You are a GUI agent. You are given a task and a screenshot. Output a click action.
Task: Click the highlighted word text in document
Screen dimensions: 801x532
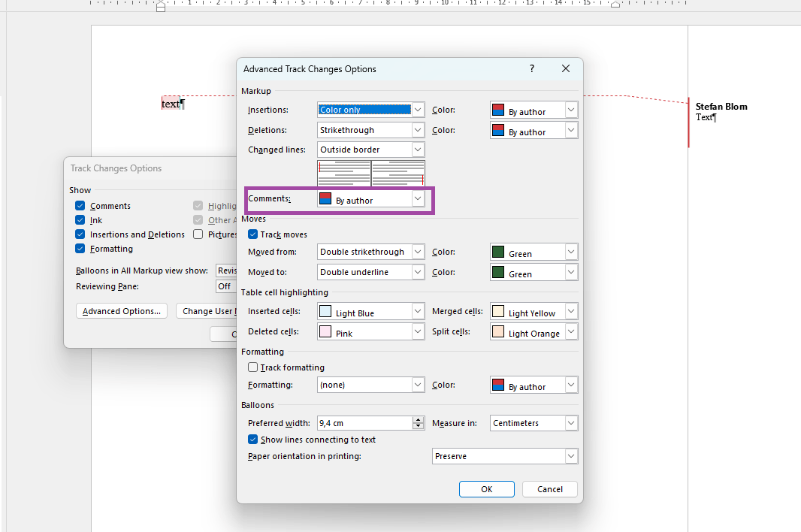(171, 104)
